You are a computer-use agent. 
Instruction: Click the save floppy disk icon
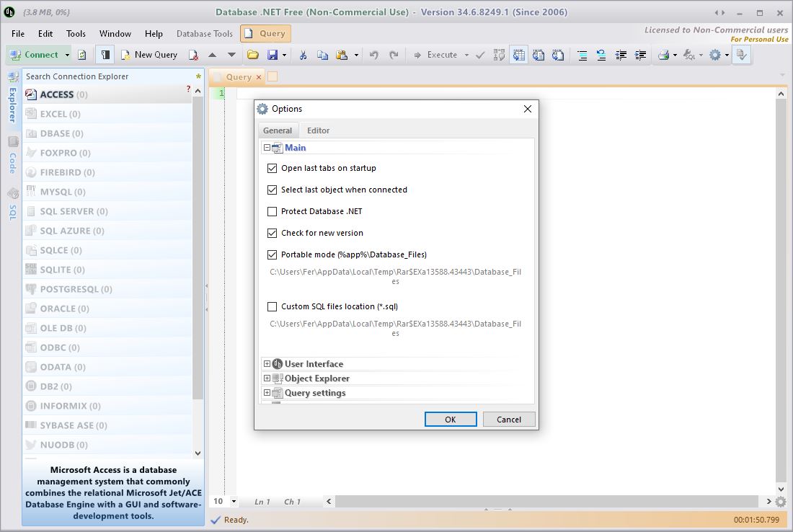click(x=273, y=55)
